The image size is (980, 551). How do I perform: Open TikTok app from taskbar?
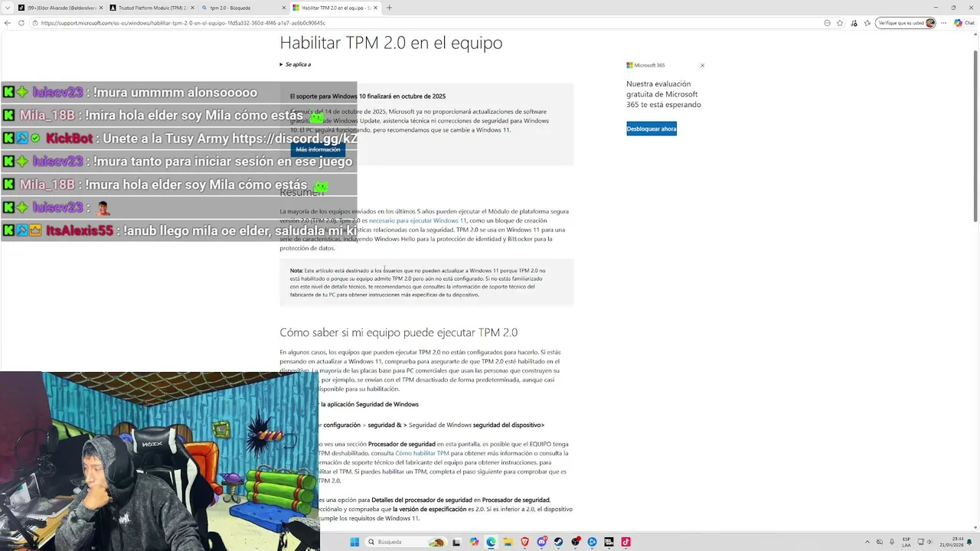click(x=626, y=542)
